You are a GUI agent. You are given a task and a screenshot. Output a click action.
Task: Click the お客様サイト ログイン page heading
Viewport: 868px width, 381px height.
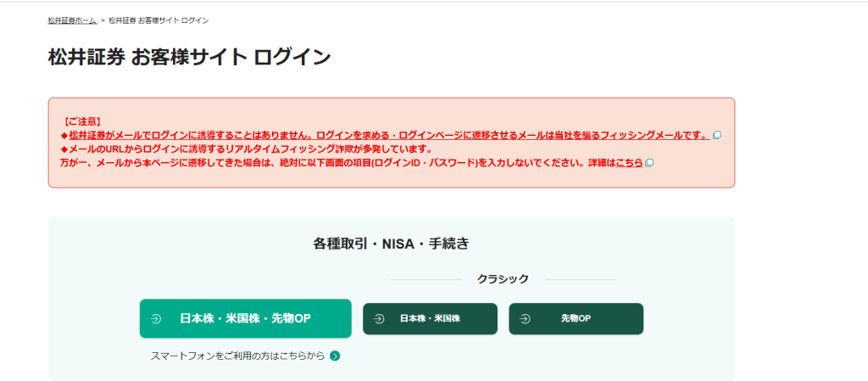coord(189,58)
